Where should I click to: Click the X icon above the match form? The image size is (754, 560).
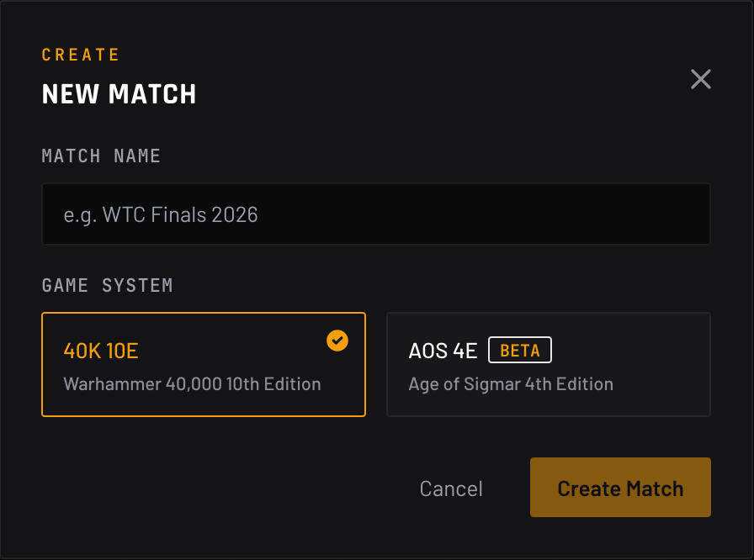[x=701, y=79]
